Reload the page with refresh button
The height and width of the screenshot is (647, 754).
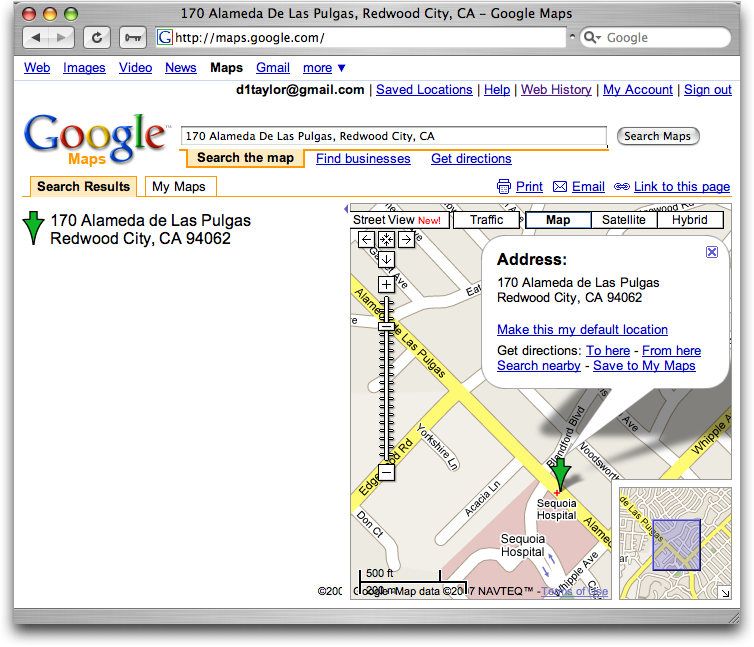(97, 38)
